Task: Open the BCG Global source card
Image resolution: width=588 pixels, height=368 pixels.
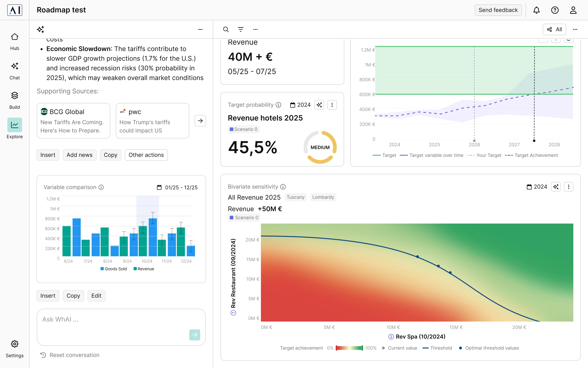Action: [73, 121]
